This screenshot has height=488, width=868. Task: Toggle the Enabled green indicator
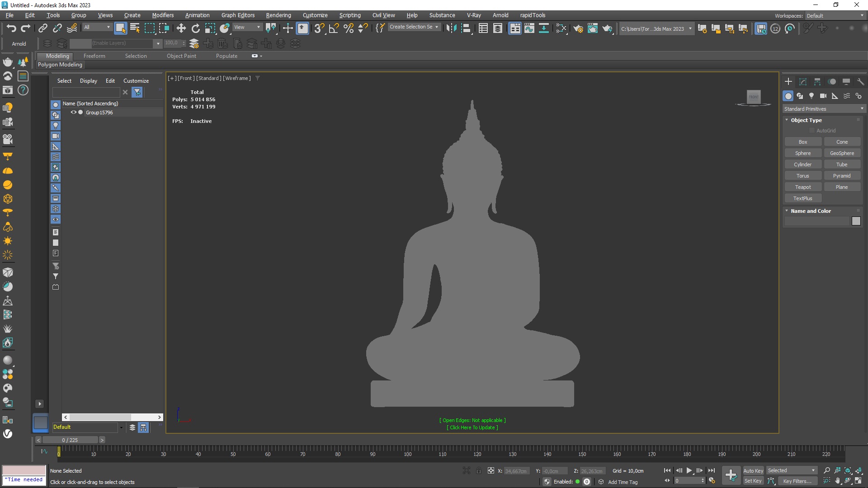(x=577, y=482)
